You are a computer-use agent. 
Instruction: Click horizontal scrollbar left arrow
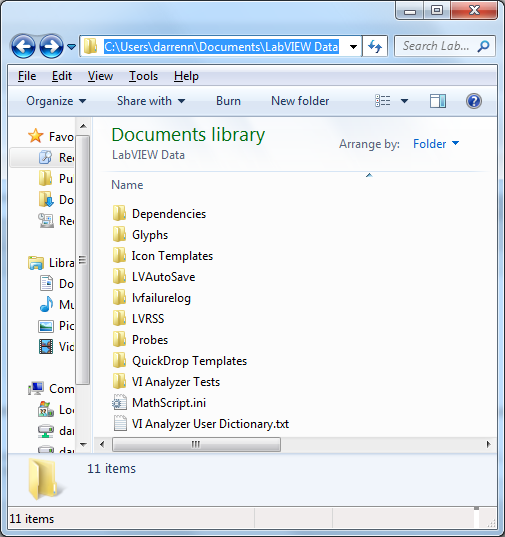(102, 445)
